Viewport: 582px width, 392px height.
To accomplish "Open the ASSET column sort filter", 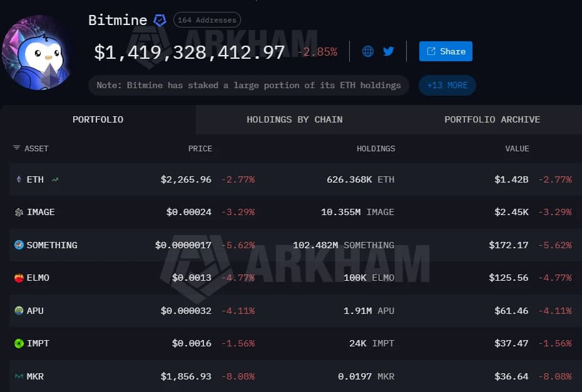I will tap(16, 148).
